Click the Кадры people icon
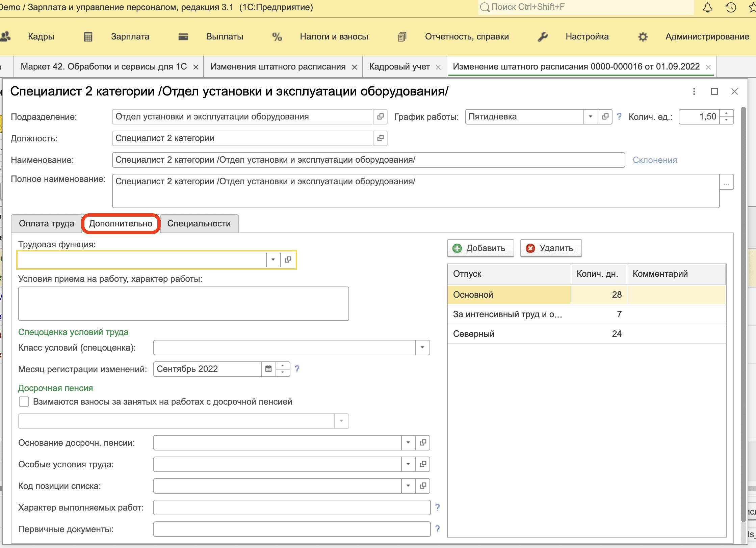Viewport: 756px width, 548px height. click(5, 36)
